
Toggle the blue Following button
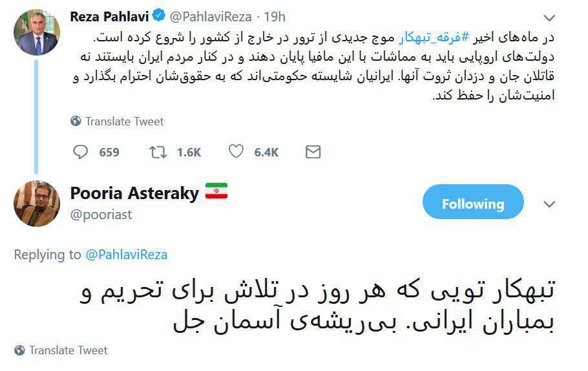click(x=473, y=204)
